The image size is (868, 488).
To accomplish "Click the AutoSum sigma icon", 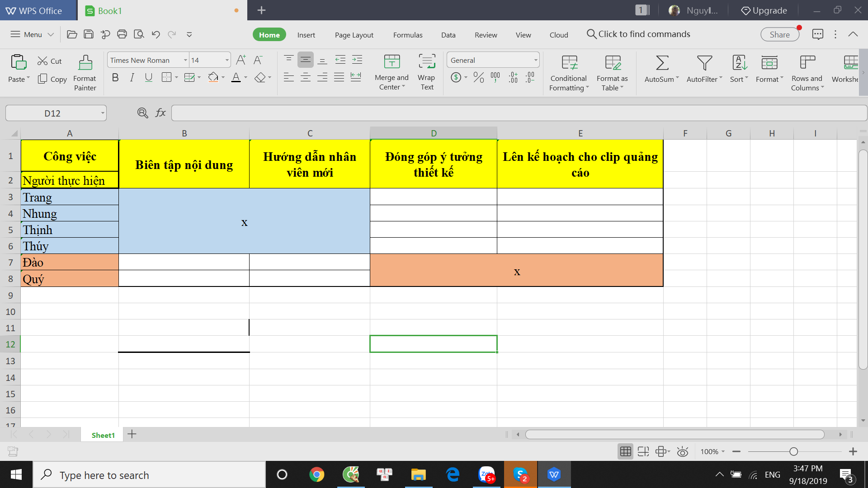I will 662,63.
